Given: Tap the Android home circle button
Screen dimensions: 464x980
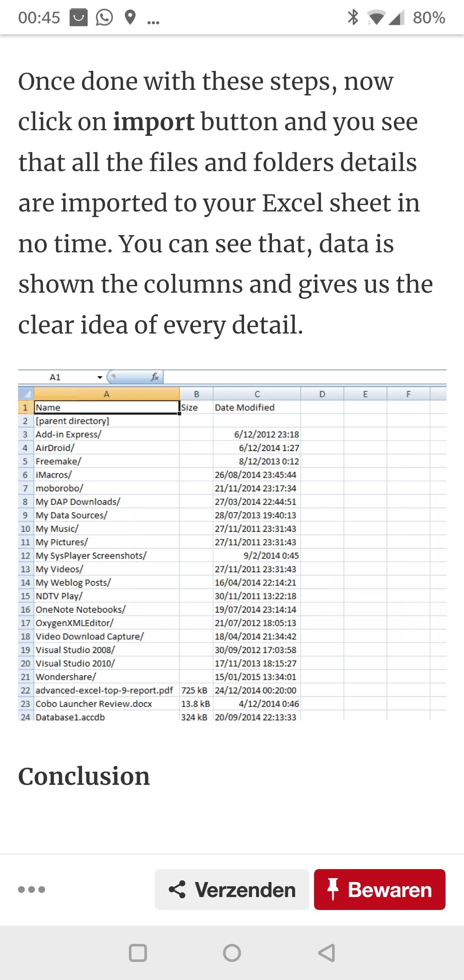Looking at the screenshot, I should 232,953.
